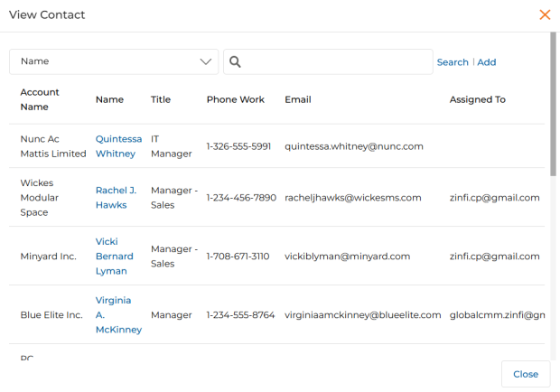This screenshot has width=560, height=392.
Task: Click the IT Manager title cell
Action: click(171, 146)
